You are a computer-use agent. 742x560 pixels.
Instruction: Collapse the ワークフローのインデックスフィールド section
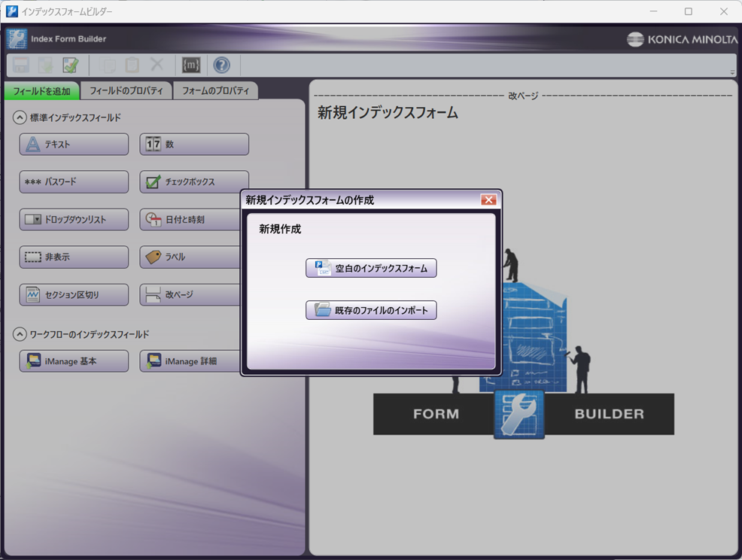pyautogui.click(x=20, y=334)
